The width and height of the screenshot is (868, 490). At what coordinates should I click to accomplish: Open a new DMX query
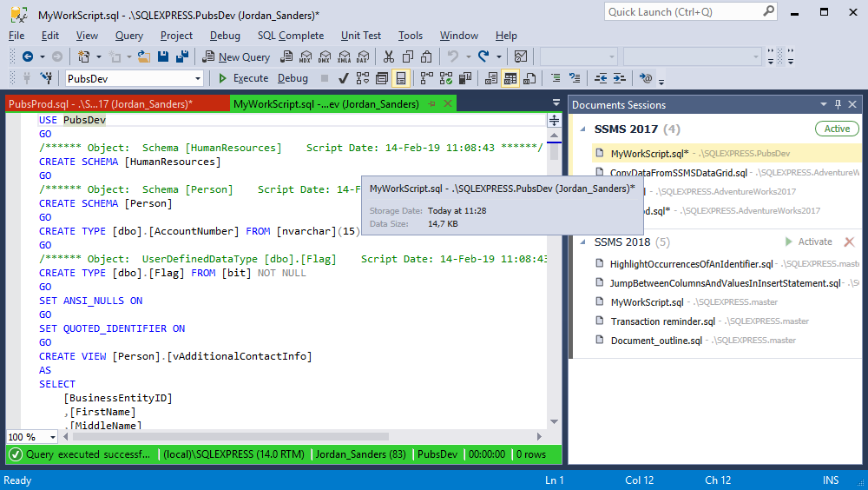coord(325,56)
